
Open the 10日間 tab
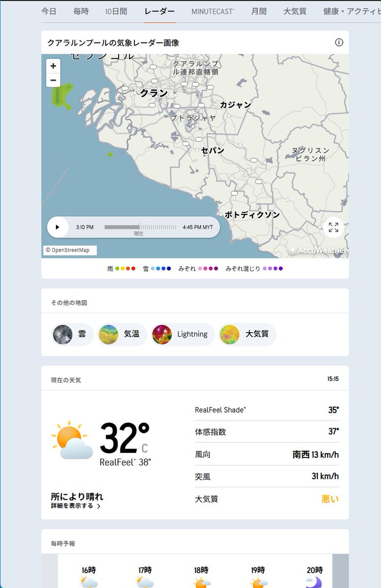pyautogui.click(x=116, y=11)
